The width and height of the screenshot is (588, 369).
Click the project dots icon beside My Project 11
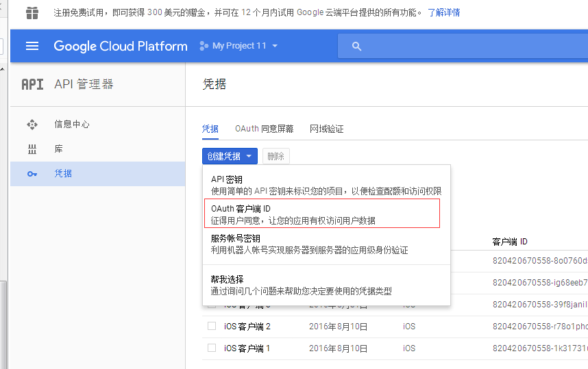pos(204,46)
